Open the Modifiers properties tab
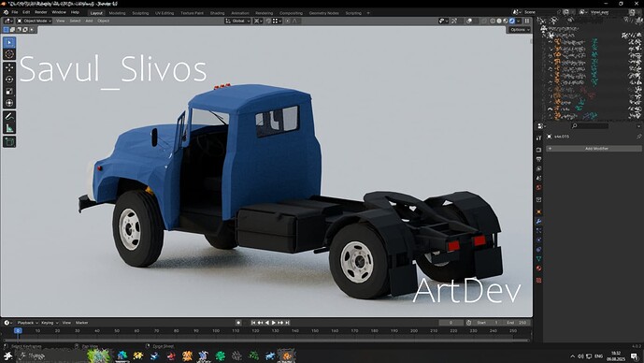This screenshot has width=644, height=363. pyautogui.click(x=538, y=221)
